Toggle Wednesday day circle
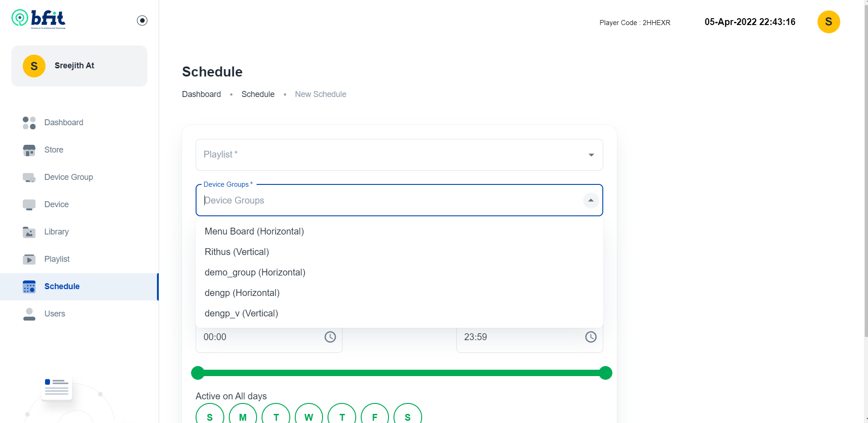This screenshot has height=423, width=868. tap(308, 416)
